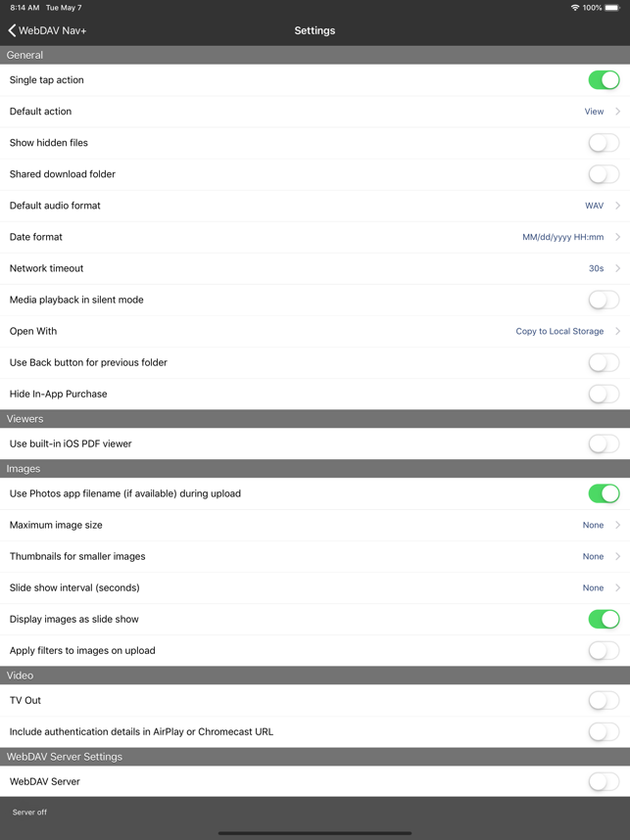Screen dimensions: 630x840
Task: Enable TV Out toggle
Action: click(604, 700)
